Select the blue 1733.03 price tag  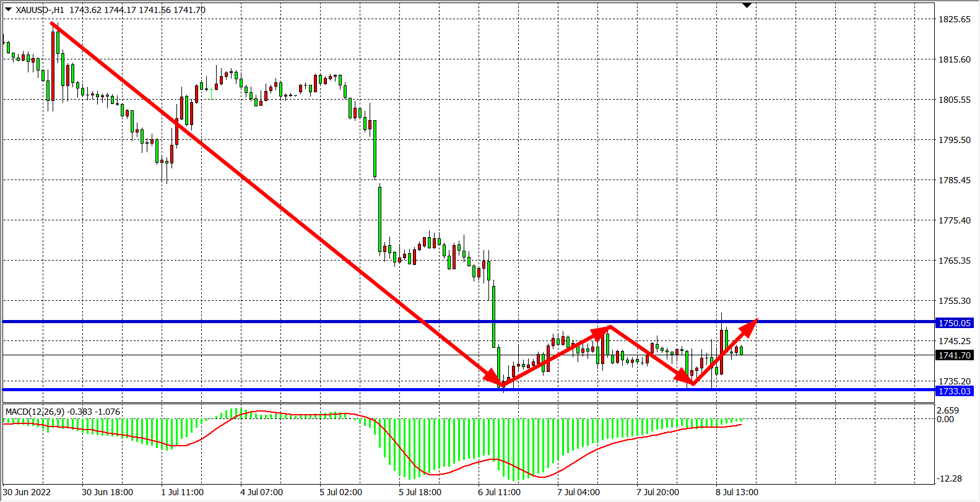[955, 391]
